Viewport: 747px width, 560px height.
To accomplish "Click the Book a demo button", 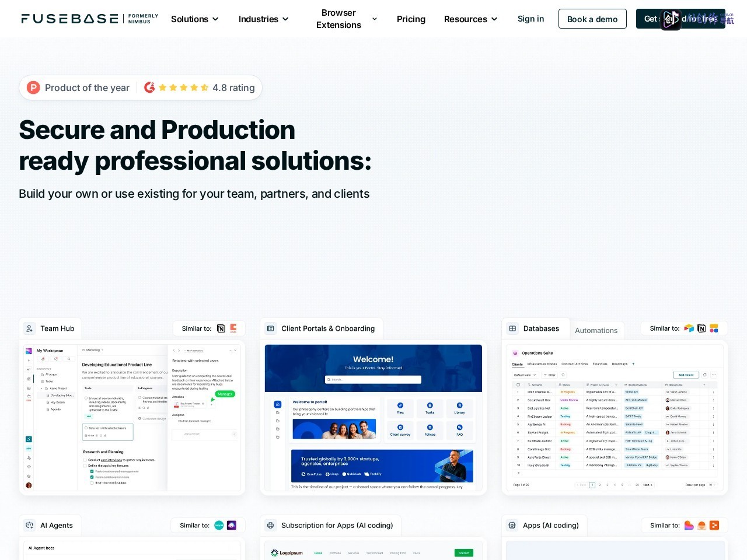I will tap(592, 19).
